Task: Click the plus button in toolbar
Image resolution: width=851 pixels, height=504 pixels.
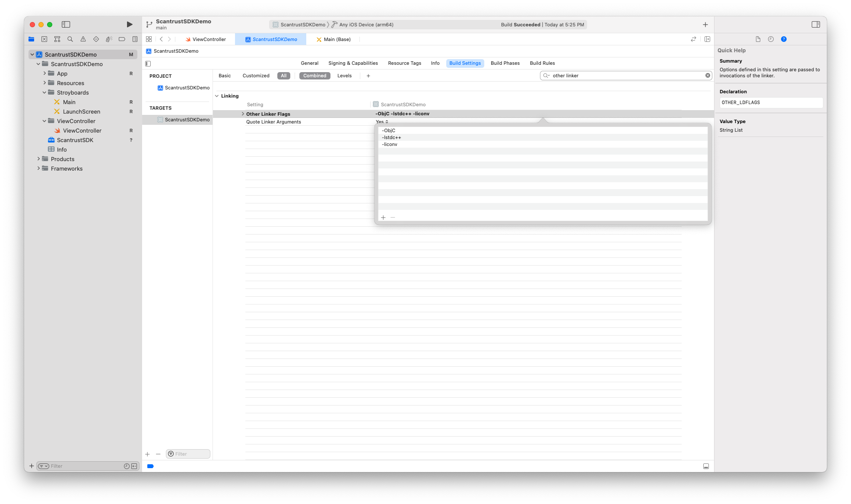Action: [705, 25]
